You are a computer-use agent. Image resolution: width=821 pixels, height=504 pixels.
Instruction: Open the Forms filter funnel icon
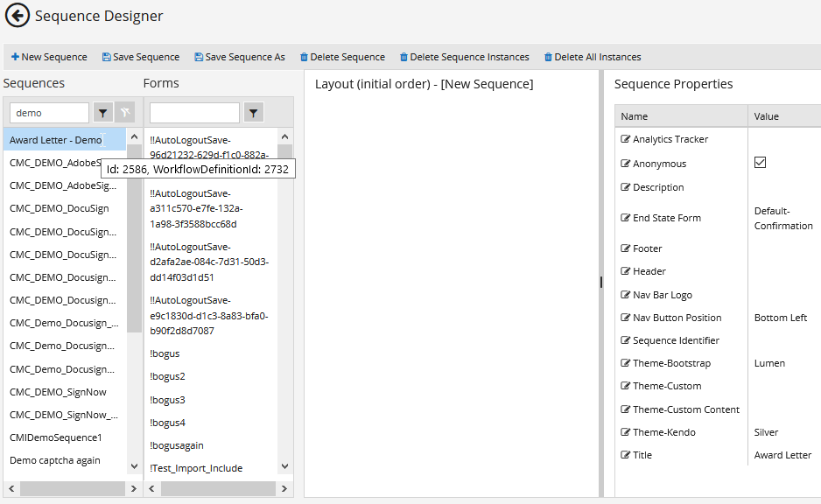point(253,112)
